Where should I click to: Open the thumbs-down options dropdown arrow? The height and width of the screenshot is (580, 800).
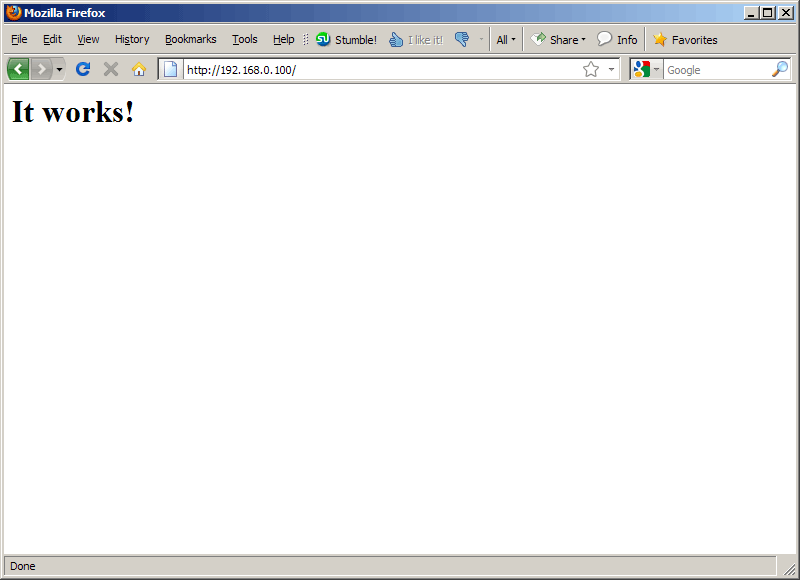click(x=481, y=39)
